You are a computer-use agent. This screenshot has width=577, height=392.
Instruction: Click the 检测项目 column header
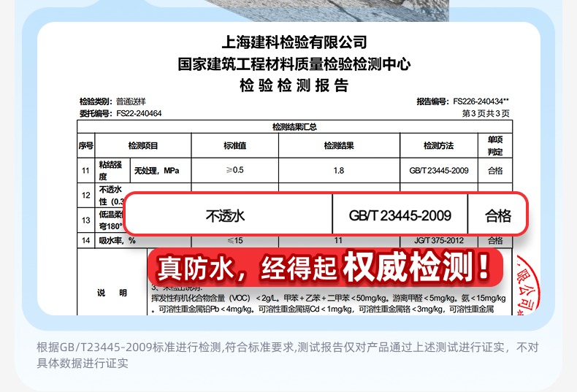142,145
